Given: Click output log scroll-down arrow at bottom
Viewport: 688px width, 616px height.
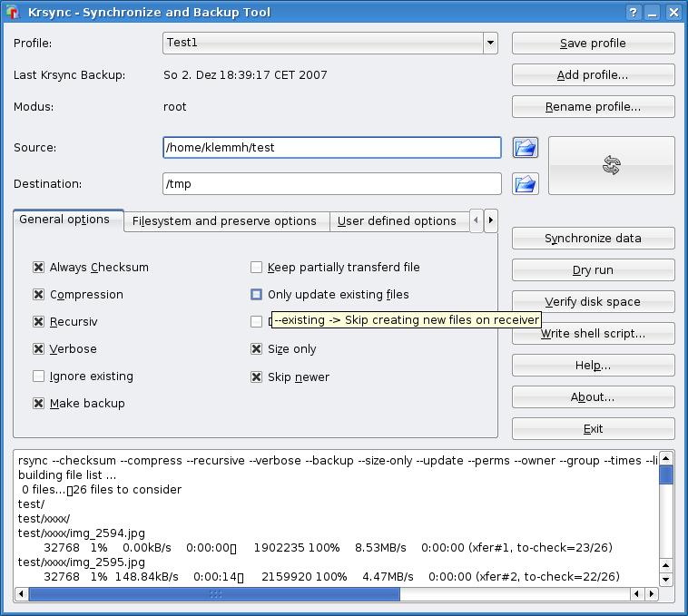Looking at the screenshot, I should pyautogui.click(x=665, y=579).
